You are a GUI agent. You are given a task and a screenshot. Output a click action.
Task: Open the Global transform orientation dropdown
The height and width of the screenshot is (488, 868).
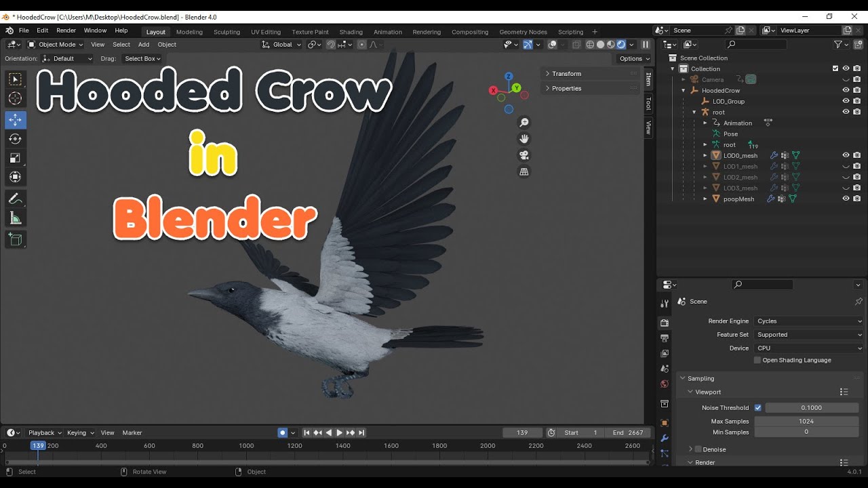pos(282,45)
